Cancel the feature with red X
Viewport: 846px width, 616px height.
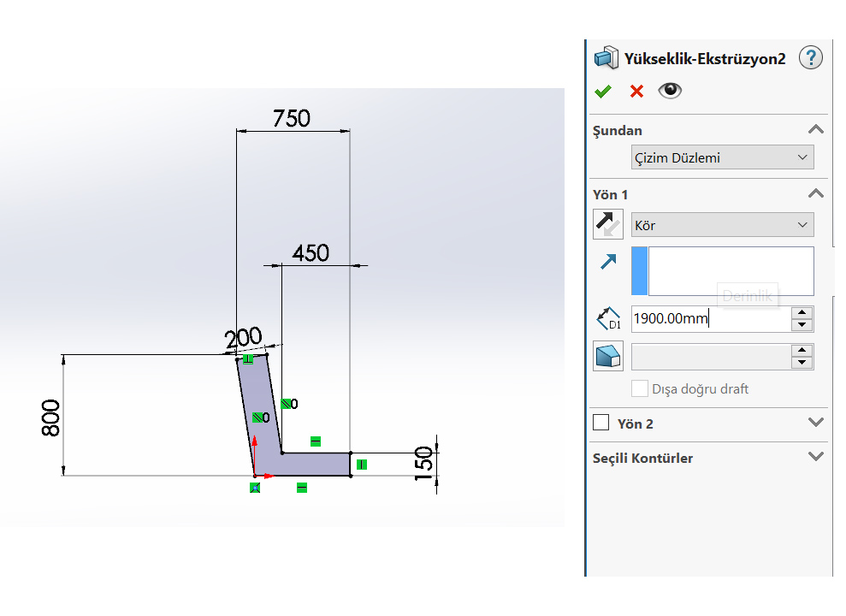636,92
